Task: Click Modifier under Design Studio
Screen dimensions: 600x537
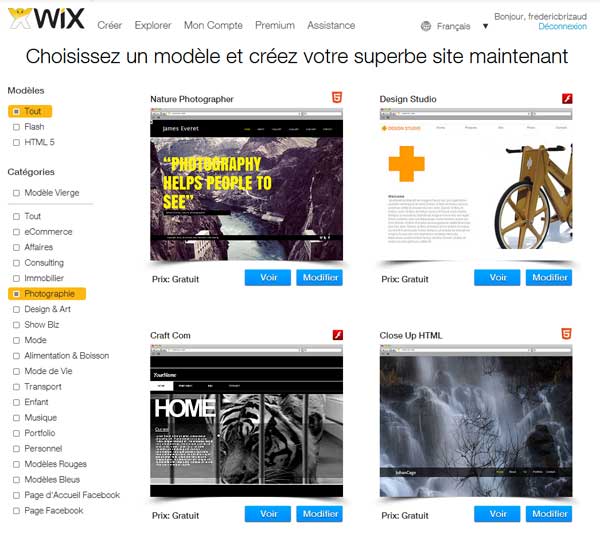Action: [x=549, y=277]
